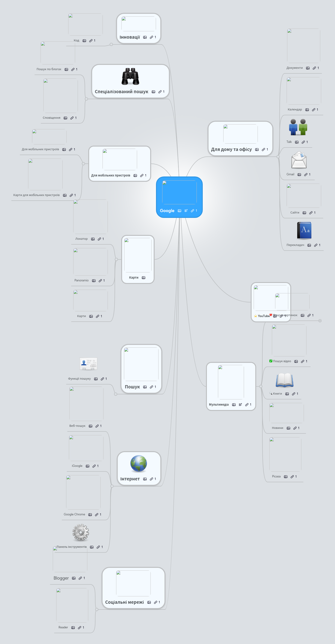The width and height of the screenshot is (335, 644).
Task: Select the Пошук по блогах topic text
Action: click(49, 69)
